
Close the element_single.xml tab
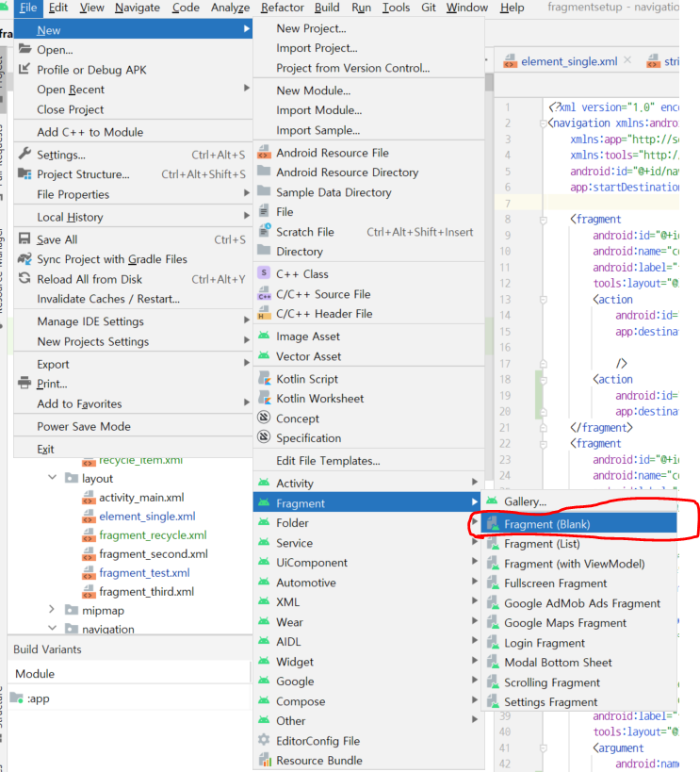click(627, 60)
